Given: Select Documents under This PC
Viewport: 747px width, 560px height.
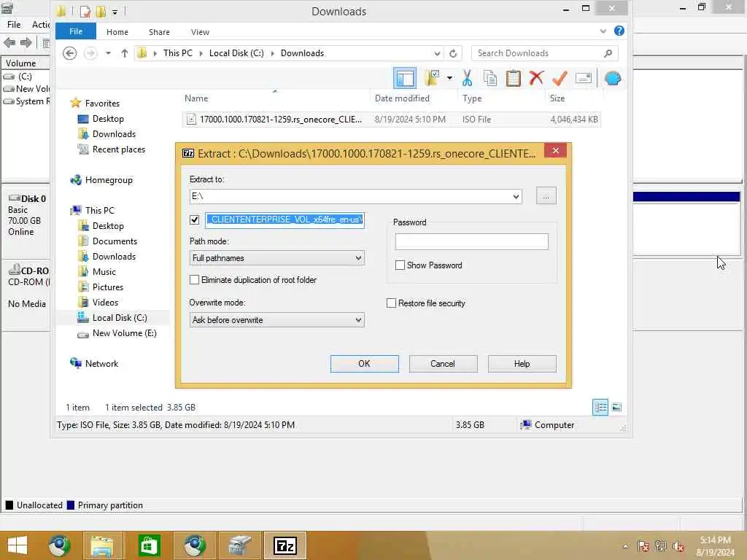Looking at the screenshot, I should 107,241.
